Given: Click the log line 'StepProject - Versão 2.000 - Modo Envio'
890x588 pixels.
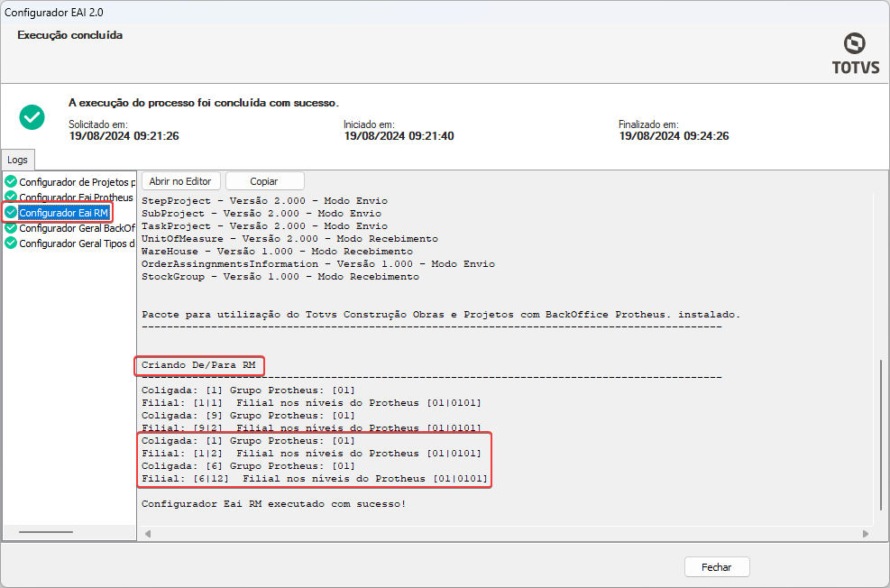Looking at the screenshot, I should [264, 201].
